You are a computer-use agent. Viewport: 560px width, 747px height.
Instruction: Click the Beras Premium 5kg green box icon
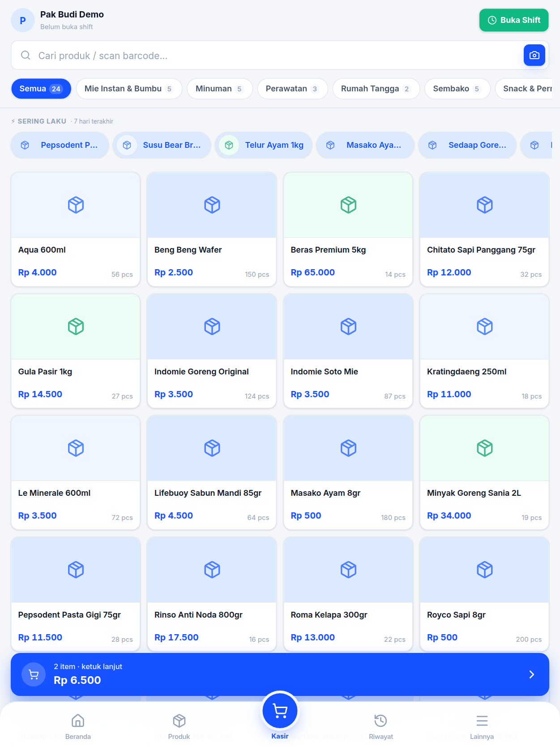pos(348,205)
